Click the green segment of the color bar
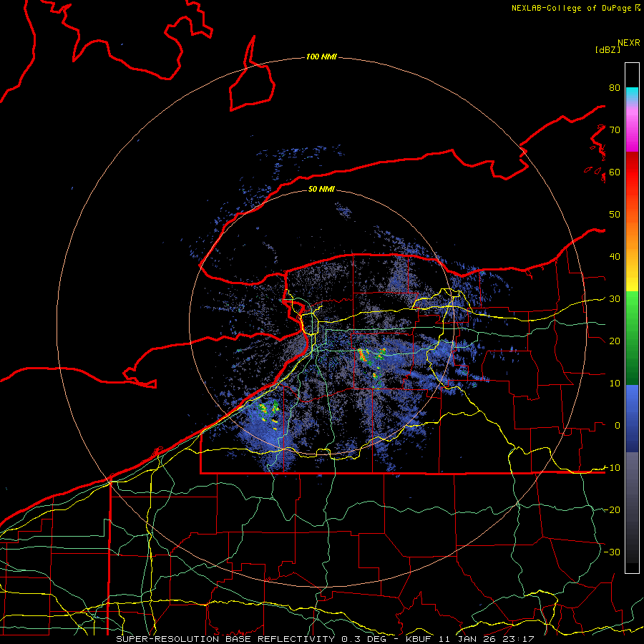The width and height of the screenshot is (644, 644). [632, 338]
